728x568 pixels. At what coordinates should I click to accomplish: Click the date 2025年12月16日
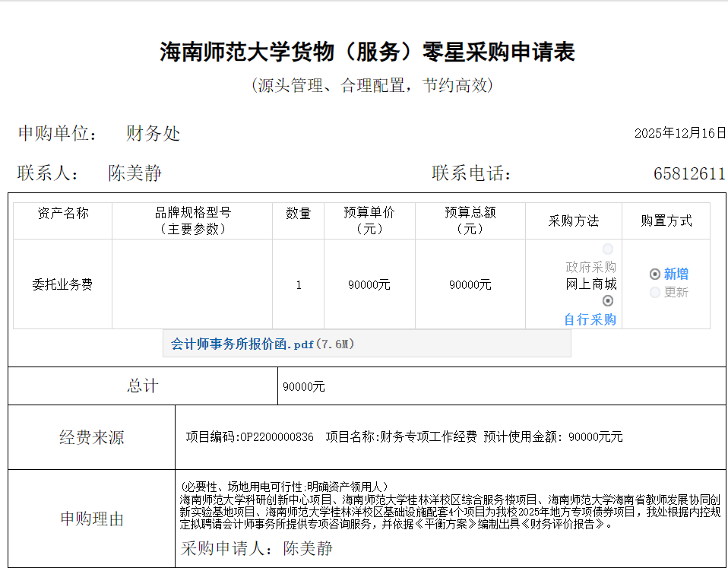680,133
